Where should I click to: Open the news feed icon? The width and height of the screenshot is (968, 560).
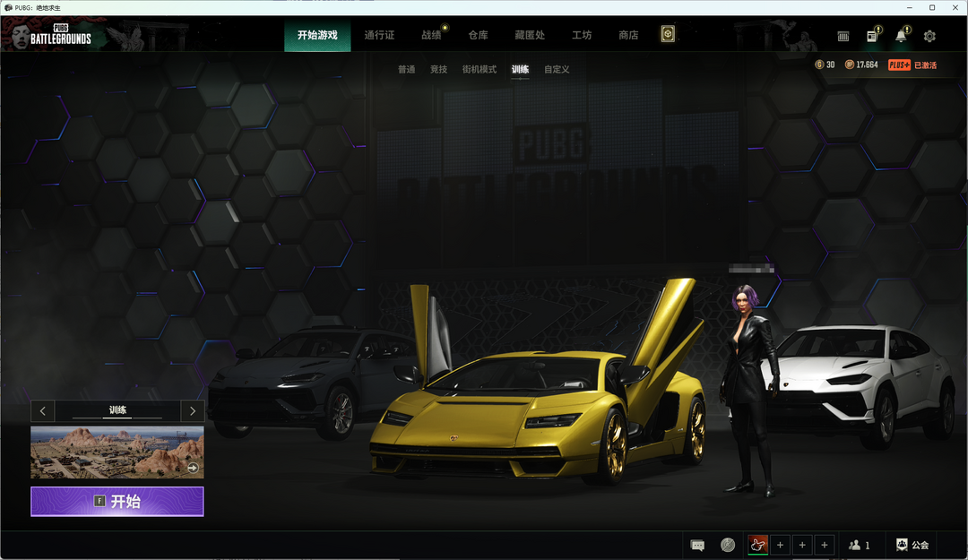(x=871, y=36)
